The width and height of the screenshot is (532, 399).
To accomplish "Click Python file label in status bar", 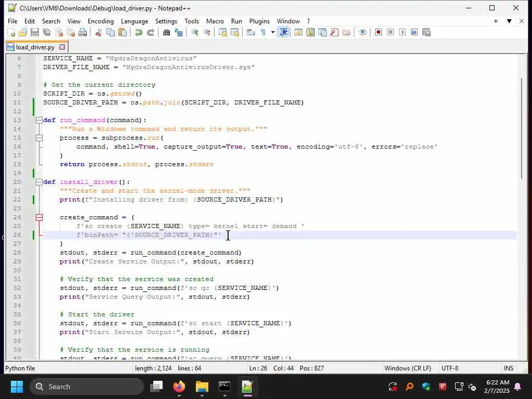I will point(20,368).
